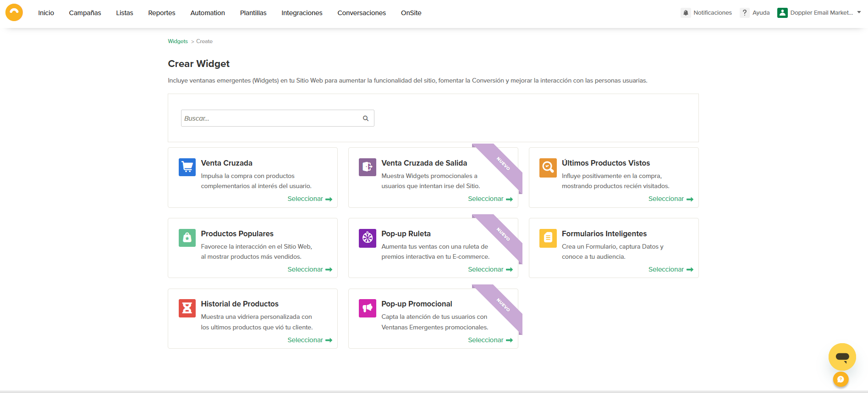Click the Pop-up Ruleta wheel icon
Screen dimensions: 868x395
tap(367, 238)
